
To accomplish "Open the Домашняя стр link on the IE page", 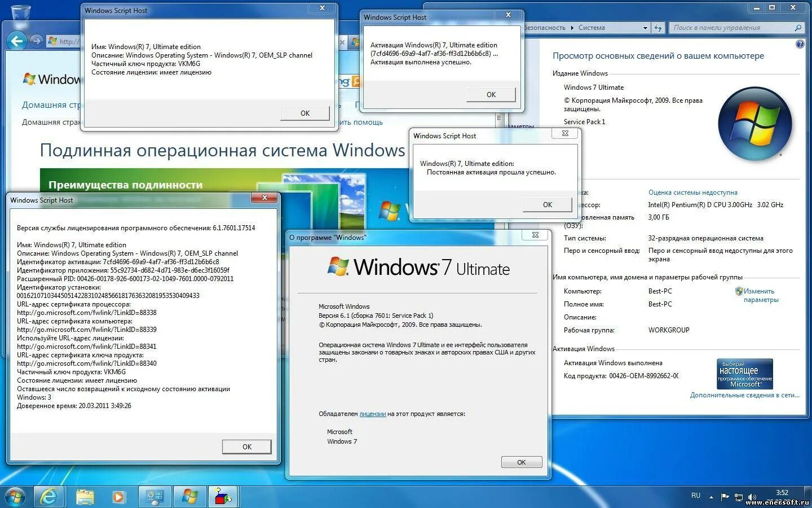I will tap(51, 105).
